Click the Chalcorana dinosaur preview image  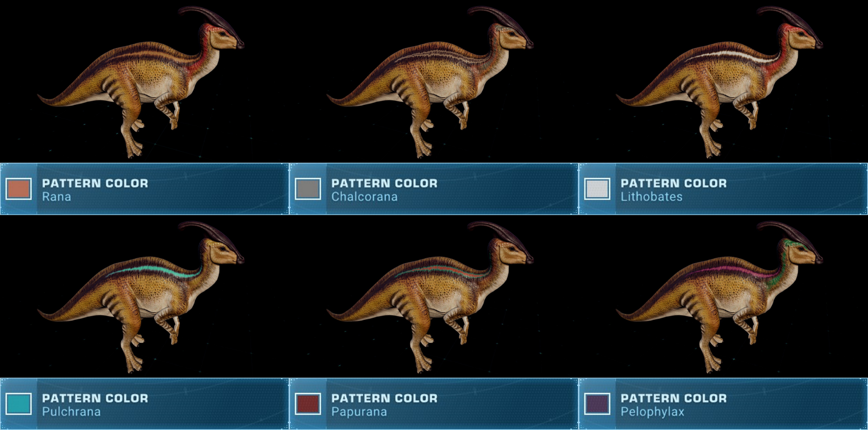(x=430, y=82)
